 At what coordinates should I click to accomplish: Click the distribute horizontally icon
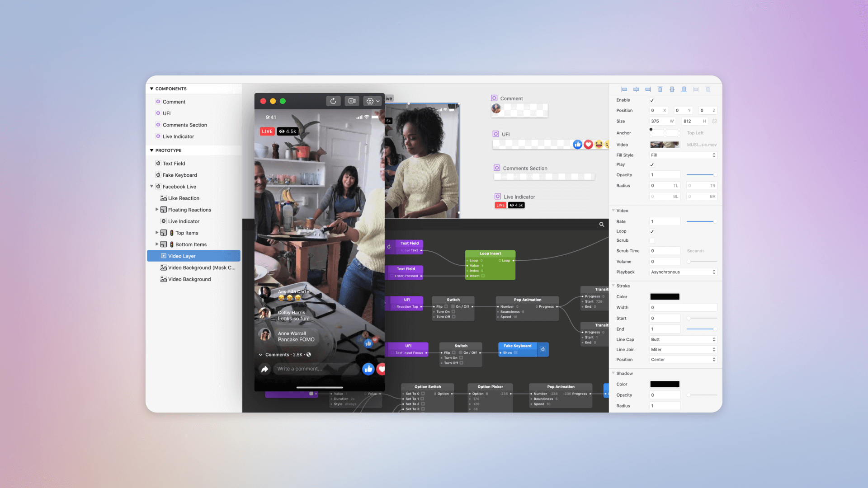pyautogui.click(x=696, y=89)
